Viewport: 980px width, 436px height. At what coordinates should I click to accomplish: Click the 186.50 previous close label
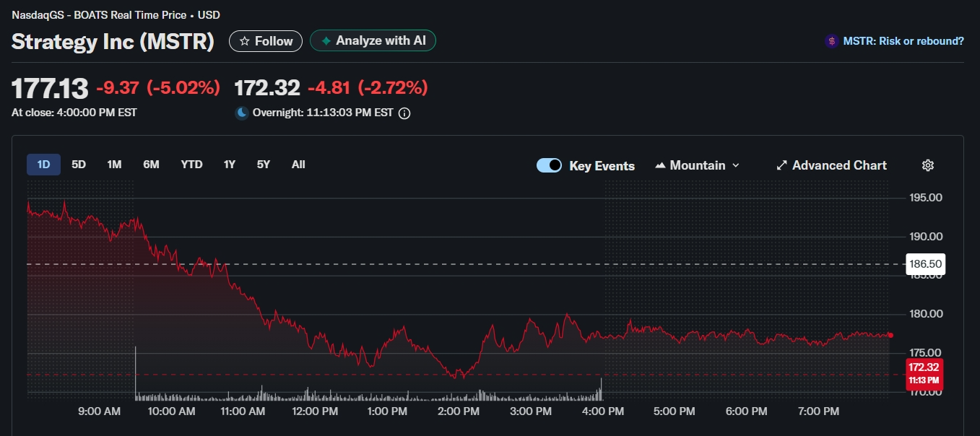pyautogui.click(x=925, y=264)
